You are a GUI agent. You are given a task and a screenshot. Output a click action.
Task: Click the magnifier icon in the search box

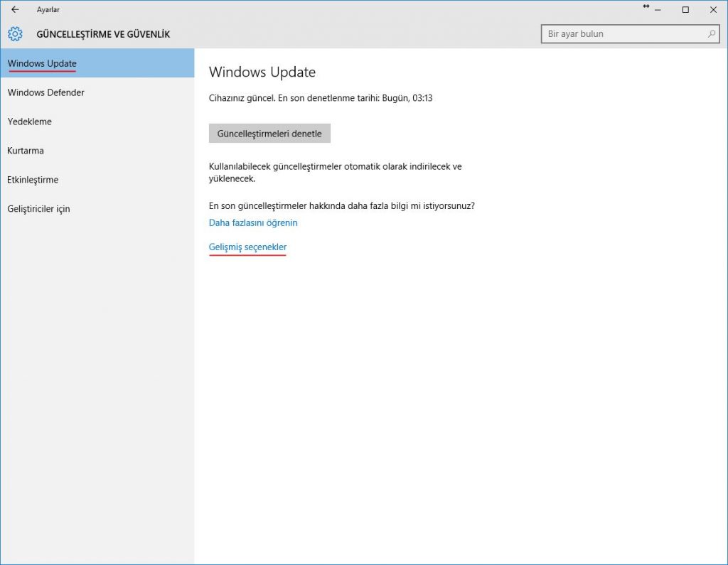click(711, 34)
